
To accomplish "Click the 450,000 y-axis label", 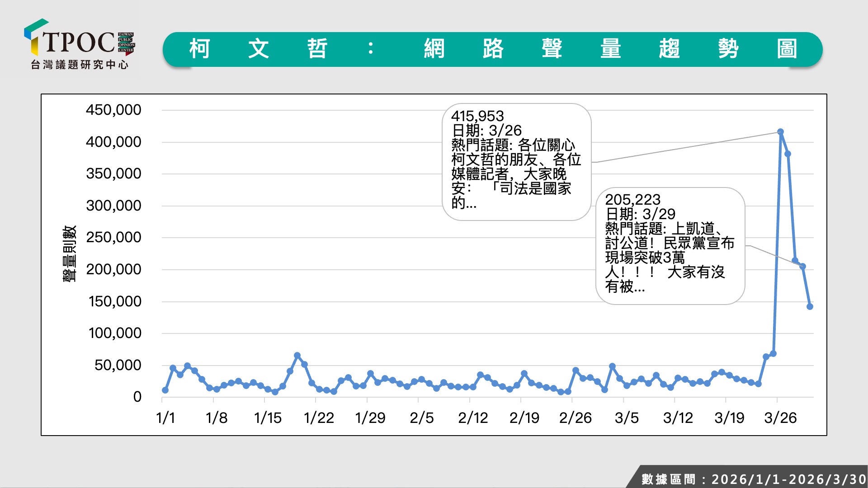I will pos(113,110).
